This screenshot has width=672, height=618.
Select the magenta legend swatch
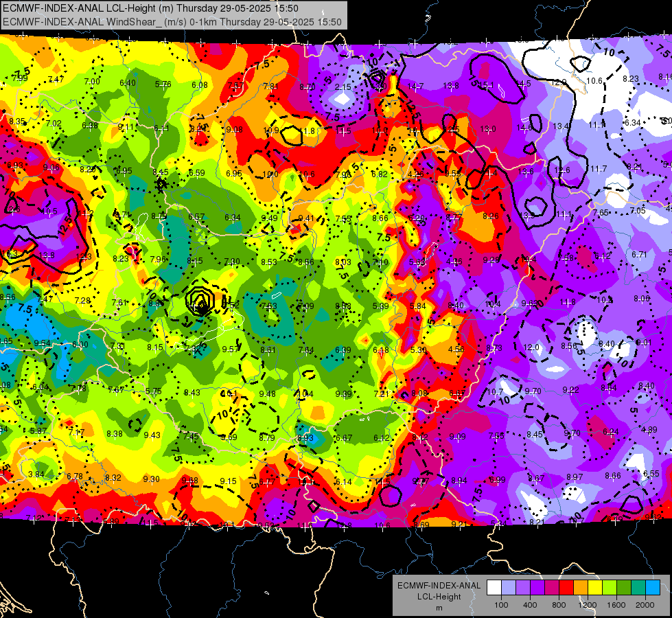pyautogui.click(x=552, y=588)
